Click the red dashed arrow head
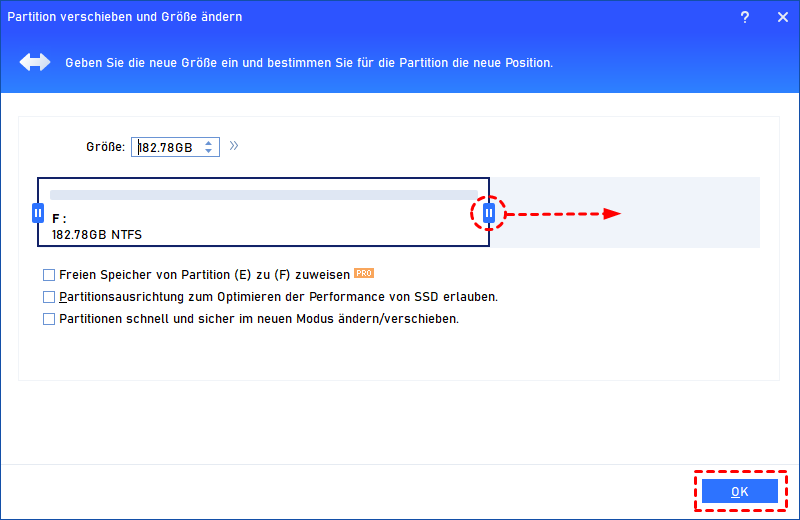 (612, 214)
